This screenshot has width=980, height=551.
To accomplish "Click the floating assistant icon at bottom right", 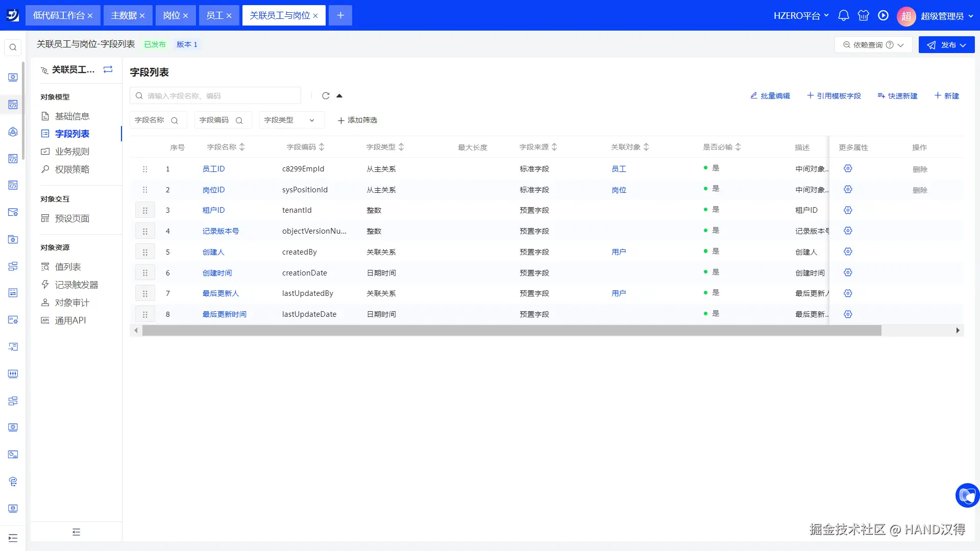I will (x=967, y=495).
